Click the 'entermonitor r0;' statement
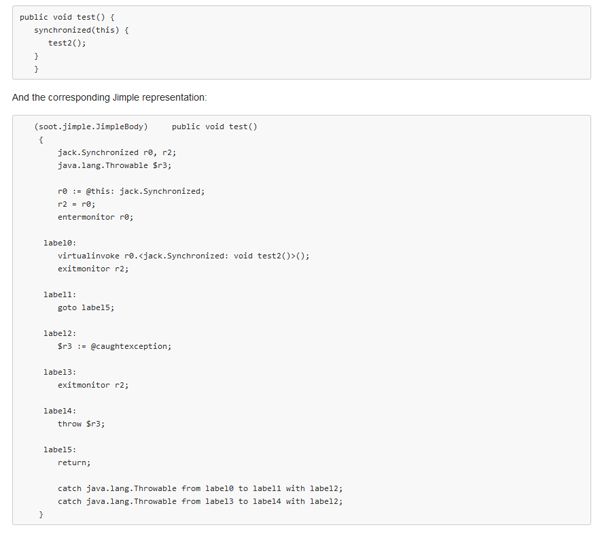The height and width of the screenshot is (540, 600). tap(95, 217)
